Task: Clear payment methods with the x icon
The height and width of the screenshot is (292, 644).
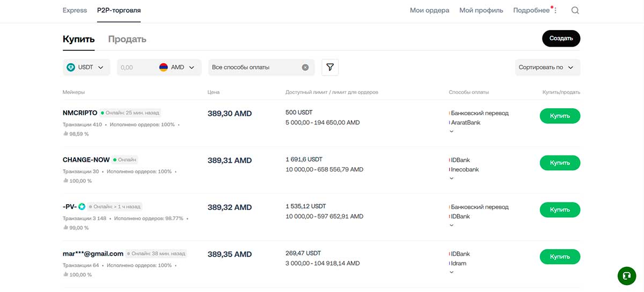Action: point(305,68)
